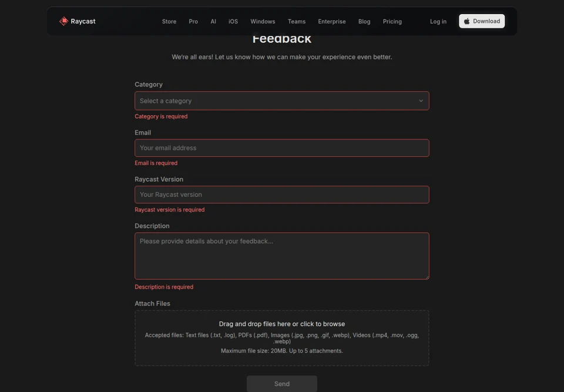Image resolution: width=564 pixels, height=392 pixels.
Task: Go to the Enterprise page
Action: pyautogui.click(x=331, y=22)
